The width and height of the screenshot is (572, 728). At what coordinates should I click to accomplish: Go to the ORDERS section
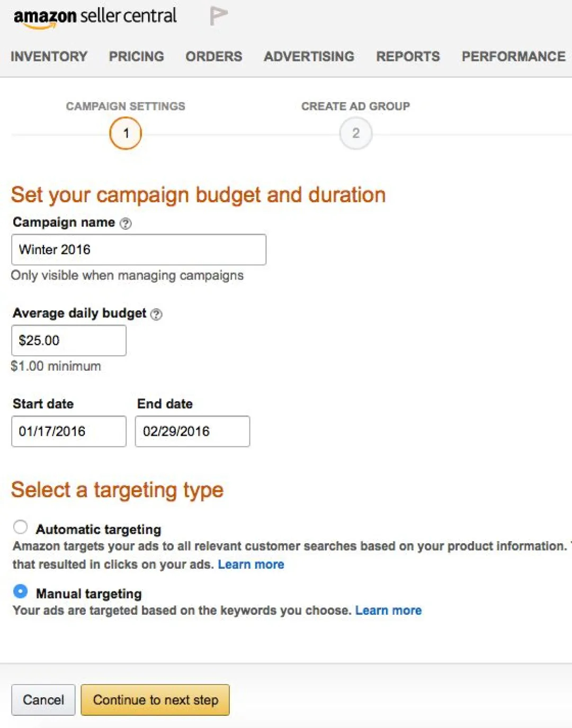[x=213, y=57]
